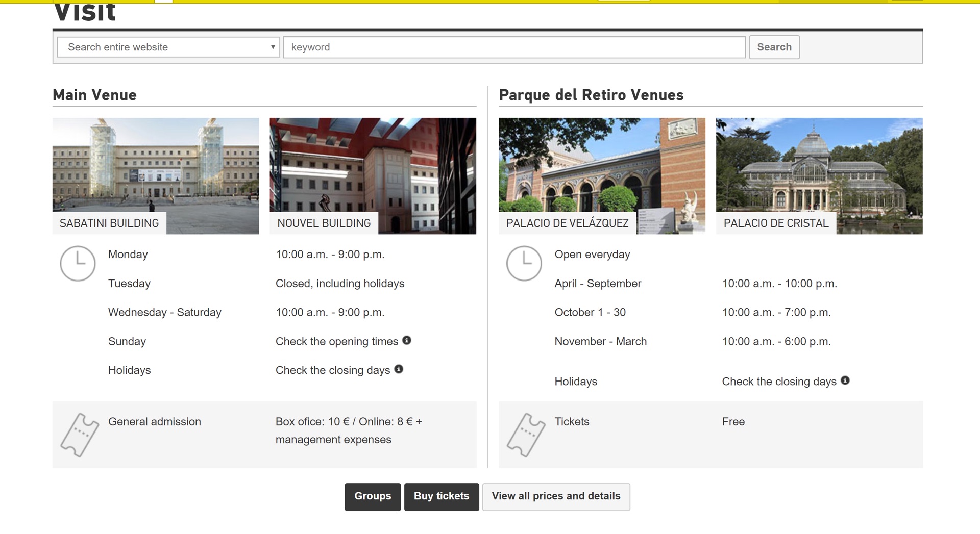Click the Search button

[x=774, y=47]
